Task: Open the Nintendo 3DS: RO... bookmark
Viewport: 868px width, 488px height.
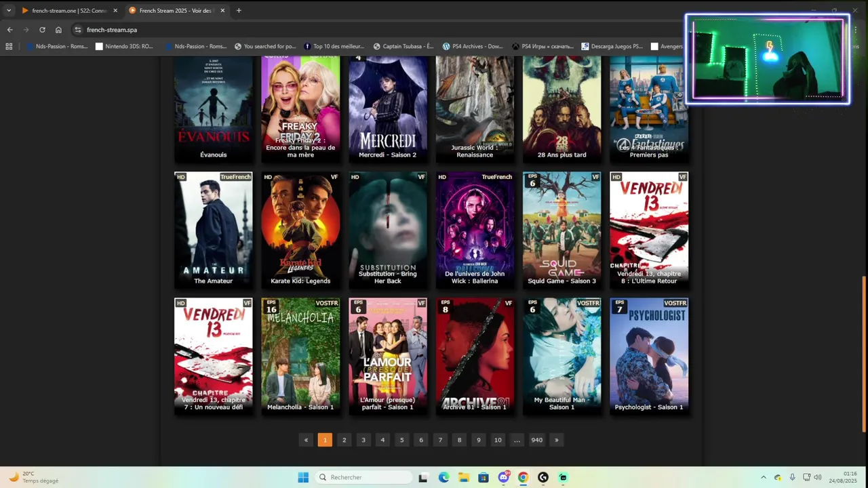Action: [125, 46]
